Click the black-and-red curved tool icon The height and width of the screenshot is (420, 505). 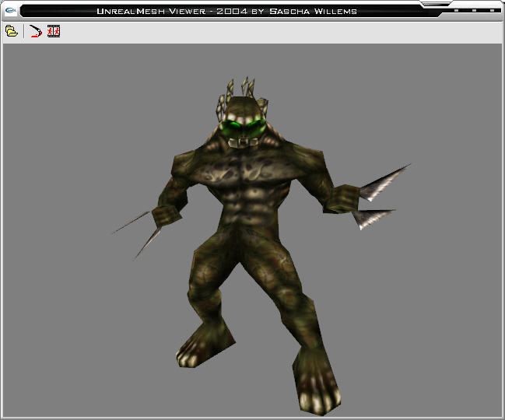36,31
